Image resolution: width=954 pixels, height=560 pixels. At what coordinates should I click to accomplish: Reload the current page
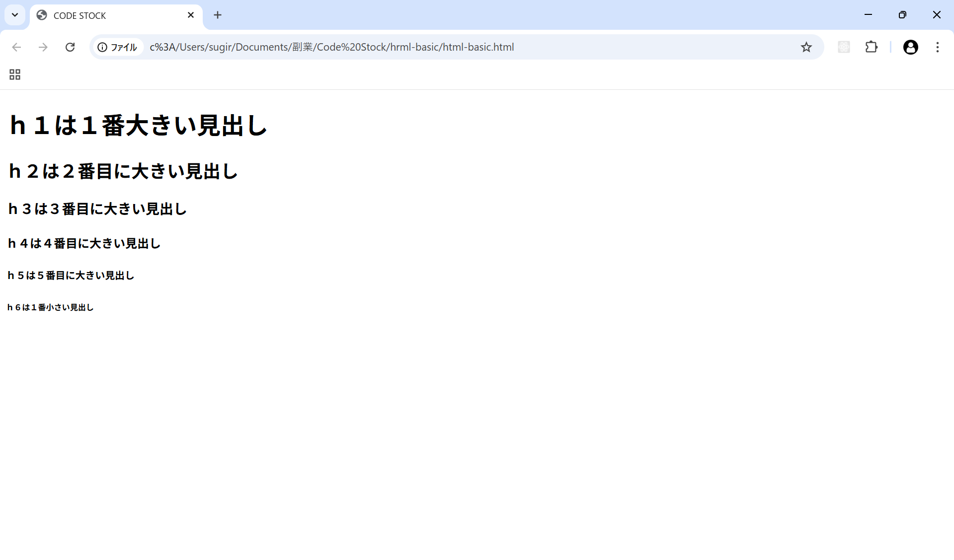tap(70, 47)
